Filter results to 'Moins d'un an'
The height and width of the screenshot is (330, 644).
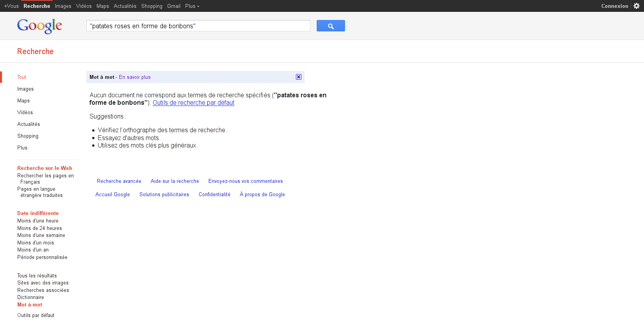(33, 250)
